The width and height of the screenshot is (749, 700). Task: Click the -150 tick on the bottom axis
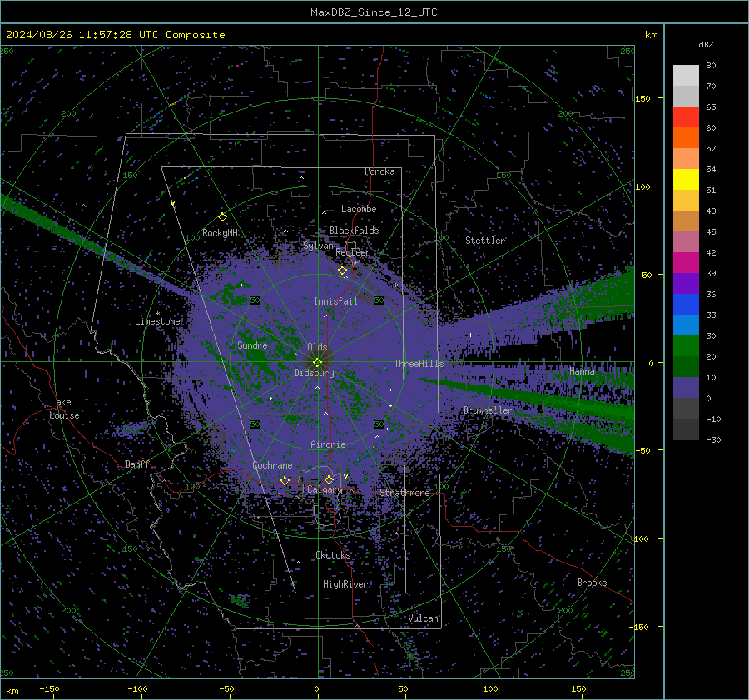click(x=49, y=688)
